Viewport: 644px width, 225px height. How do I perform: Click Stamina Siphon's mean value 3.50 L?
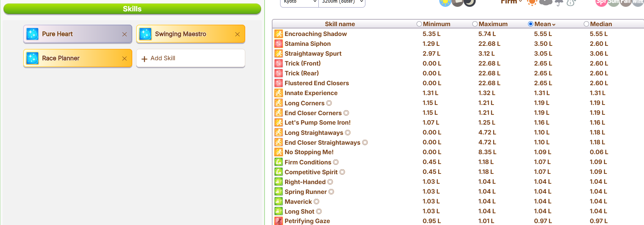pos(543,44)
